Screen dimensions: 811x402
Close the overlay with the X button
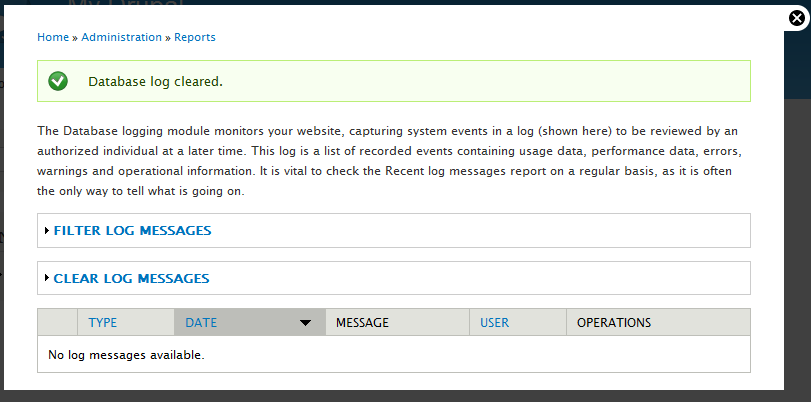pos(795,18)
